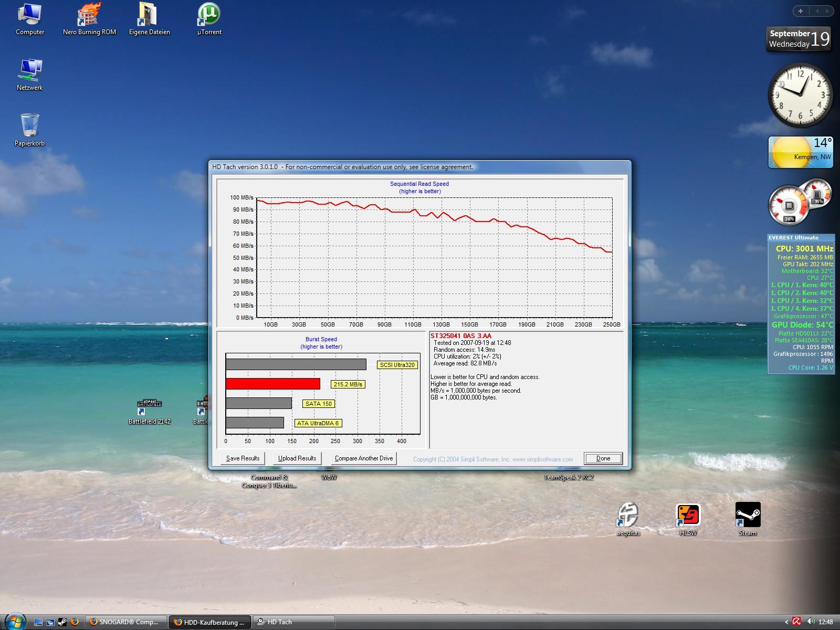Click the HD Tach window title bar
Image resolution: width=840 pixels, height=630 pixels.
click(x=419, y=167)
